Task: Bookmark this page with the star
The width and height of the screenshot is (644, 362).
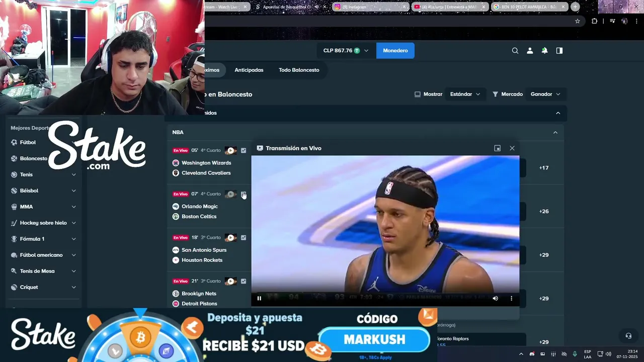Action: pos(578,21)
